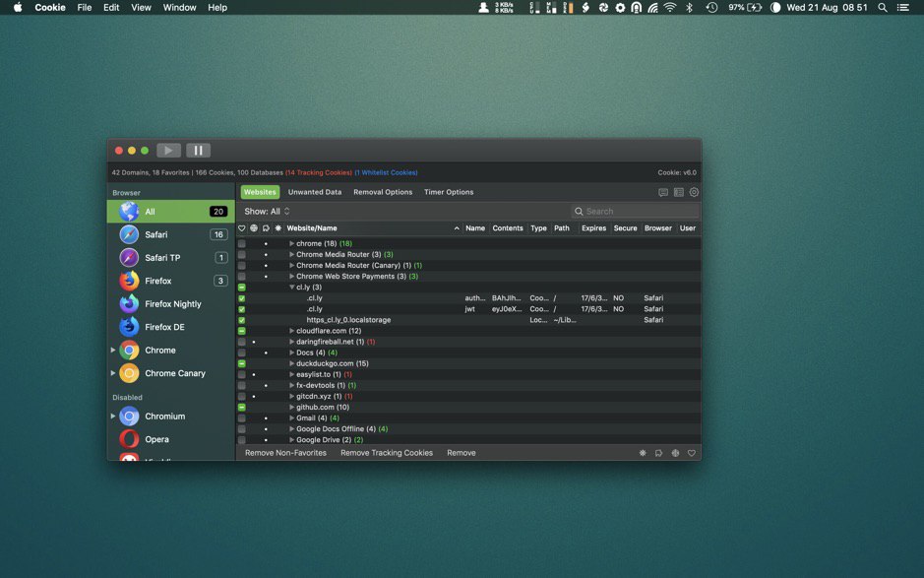Check the favorite box for chrome (18)
The width and height of the screenshot is (924, 578).
[x=242, y=243]
